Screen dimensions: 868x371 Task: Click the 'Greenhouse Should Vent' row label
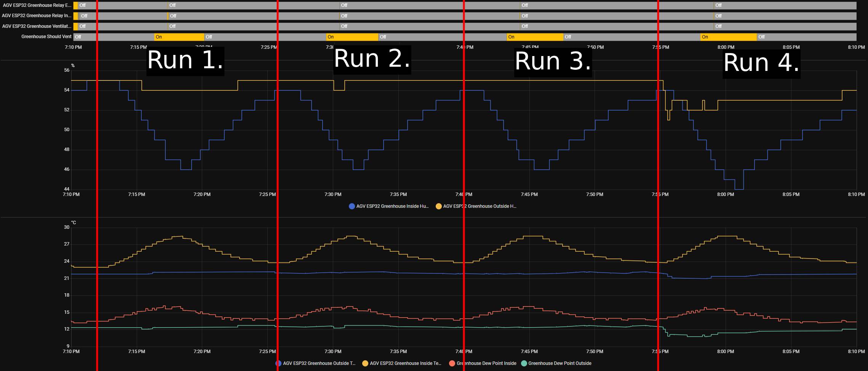pyautogui.click(x=46, y=37)
